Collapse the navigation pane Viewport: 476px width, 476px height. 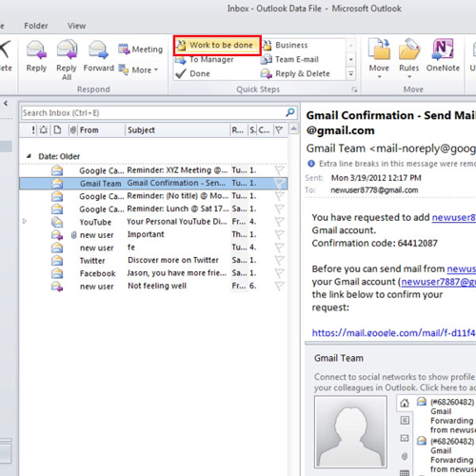tap(6, 103)
